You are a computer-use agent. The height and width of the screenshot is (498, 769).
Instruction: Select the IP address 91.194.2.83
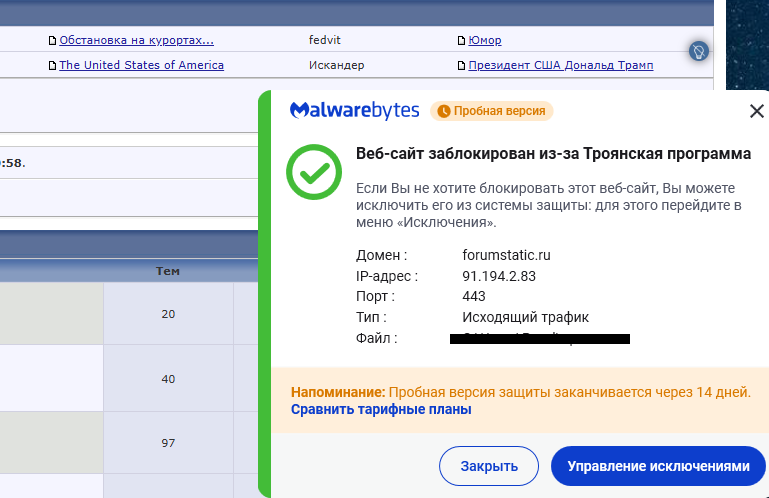pos(499,276)
